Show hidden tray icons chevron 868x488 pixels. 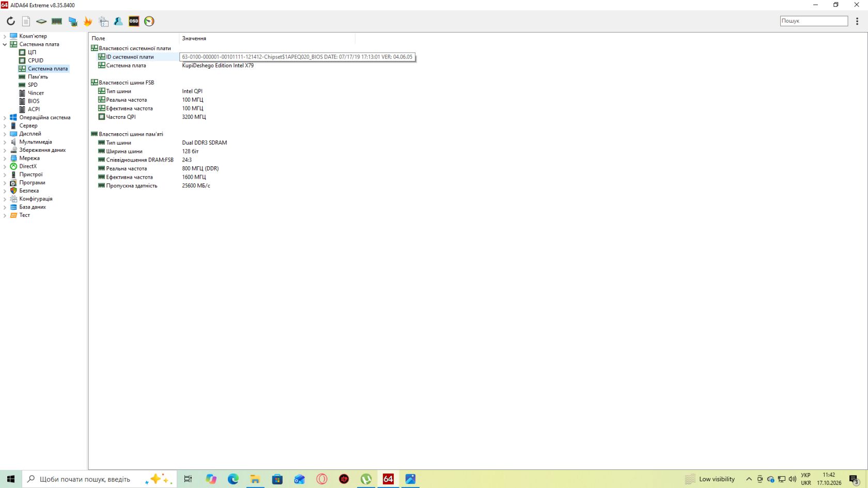pos(749,479)
